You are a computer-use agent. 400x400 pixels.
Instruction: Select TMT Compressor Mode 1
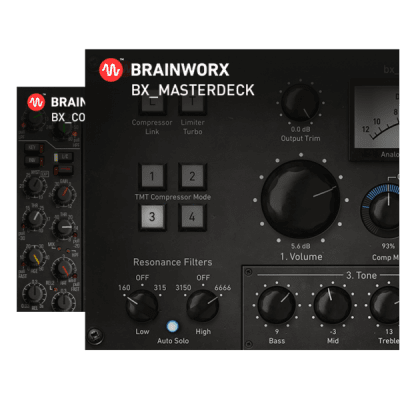pos(152,176)
